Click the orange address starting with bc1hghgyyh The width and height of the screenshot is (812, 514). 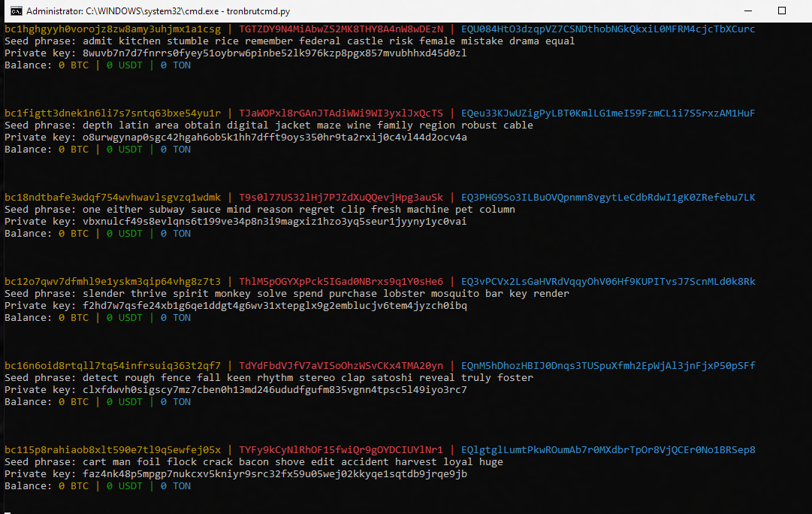113,29
